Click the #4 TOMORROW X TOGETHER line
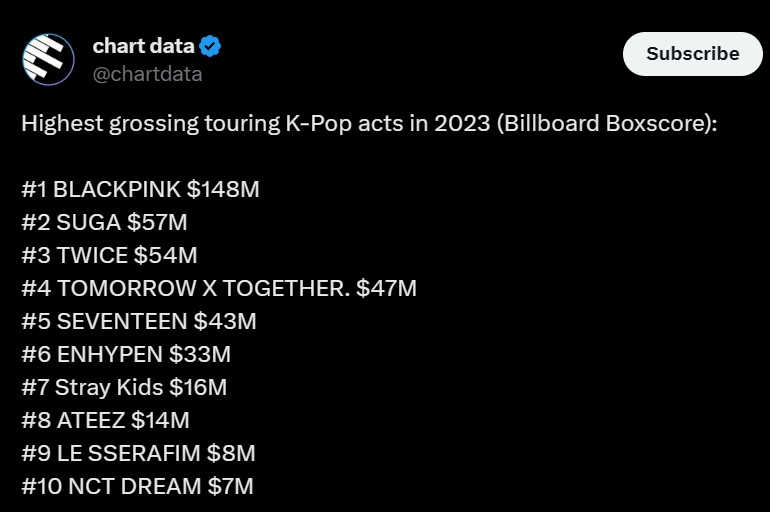 [x=219, y=288]
